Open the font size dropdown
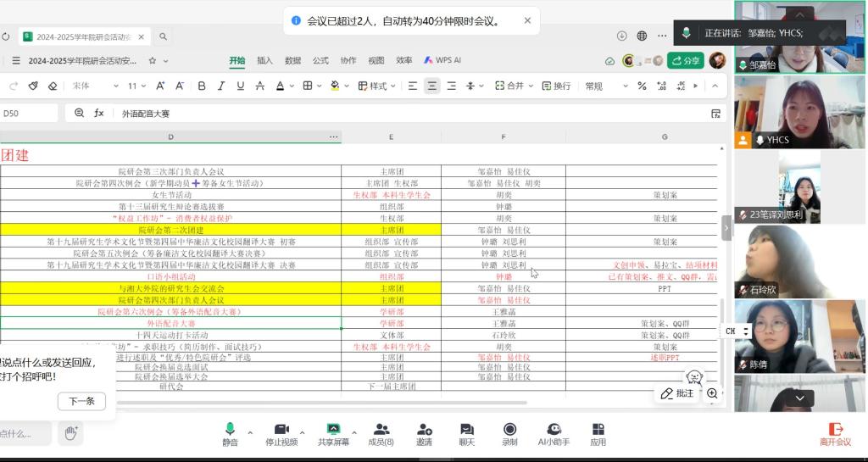The image size is (868, 462). pyautogui.click(x=136, y=86)
